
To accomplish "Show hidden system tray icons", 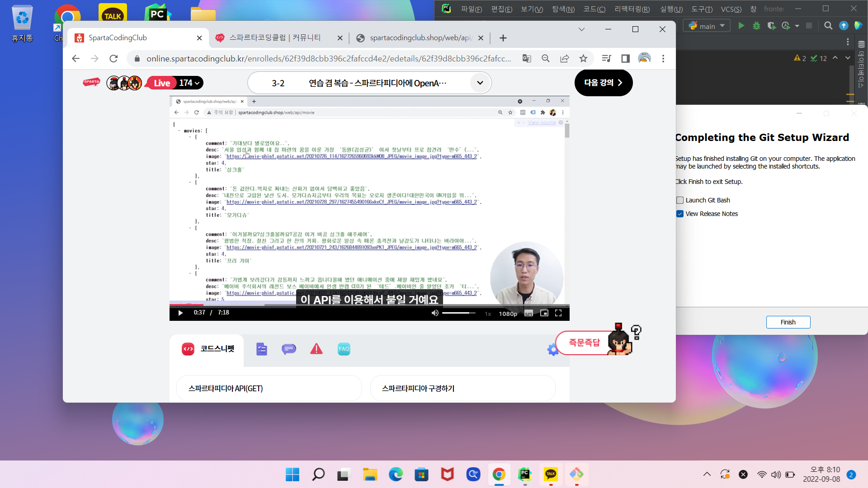I will pyautogui.click(x=707, y=474).
